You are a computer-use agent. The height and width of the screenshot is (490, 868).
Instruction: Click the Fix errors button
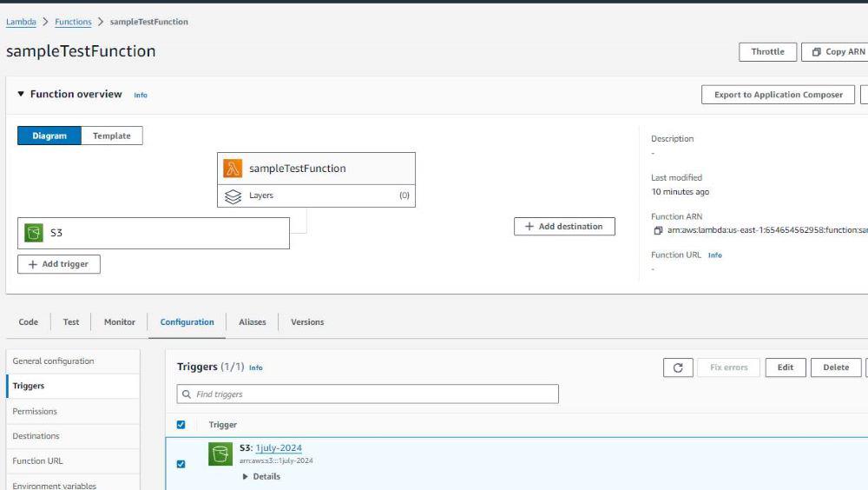pos(728,367)
